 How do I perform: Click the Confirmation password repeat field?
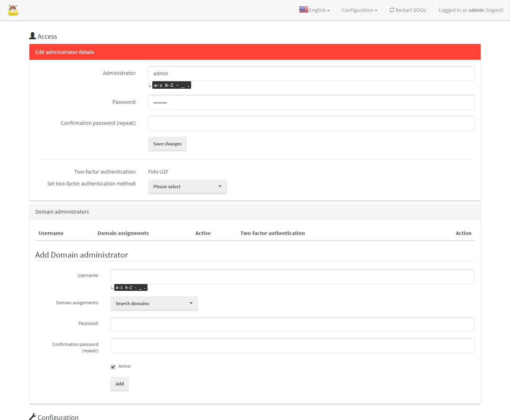coord(311,123)
